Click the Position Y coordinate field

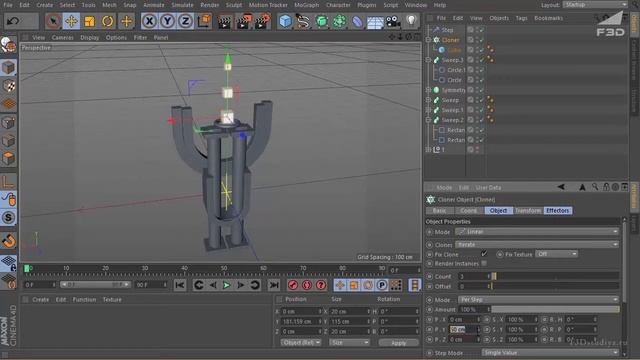[x=302, y=322]
